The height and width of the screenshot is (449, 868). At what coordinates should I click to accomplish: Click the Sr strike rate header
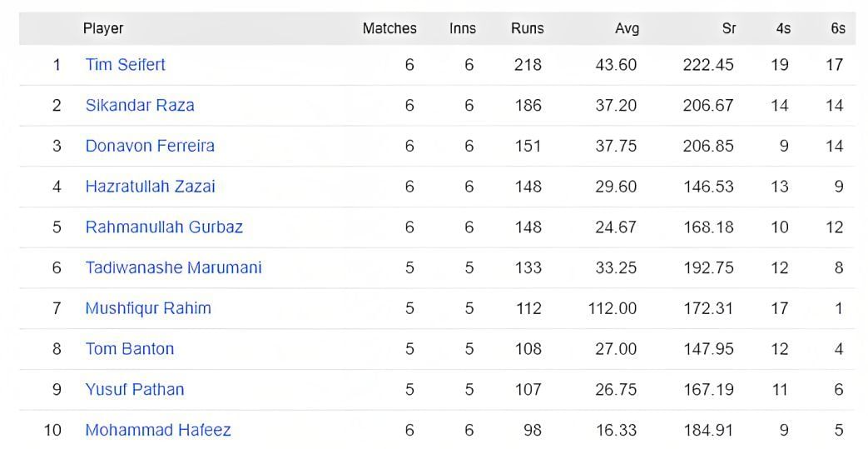tap(729, 28)
